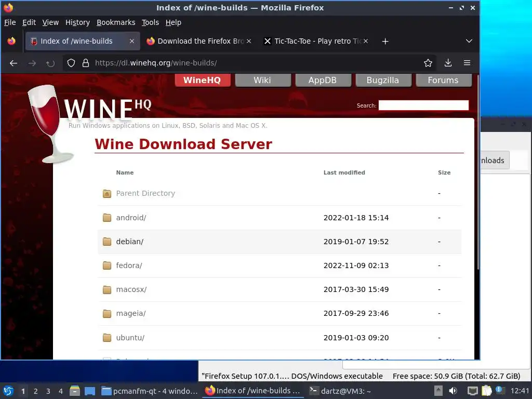
Task: Open the AppDB navigation button
Action: pos(323,80)
